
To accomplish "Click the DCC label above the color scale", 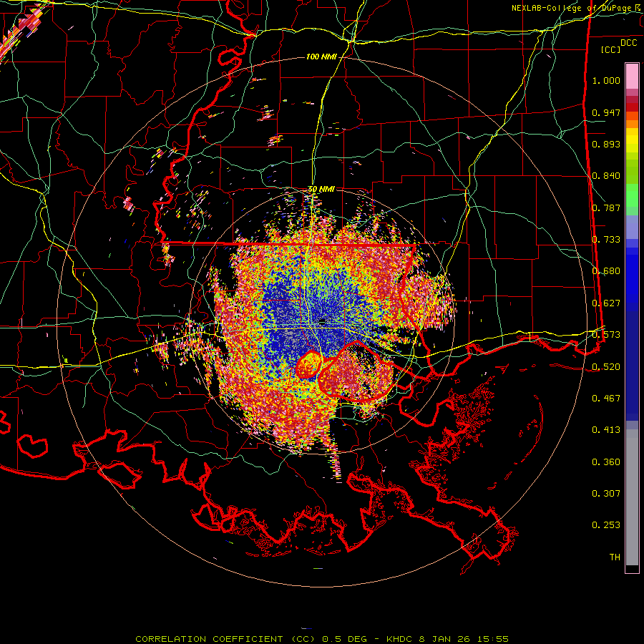I will point(628,43).
